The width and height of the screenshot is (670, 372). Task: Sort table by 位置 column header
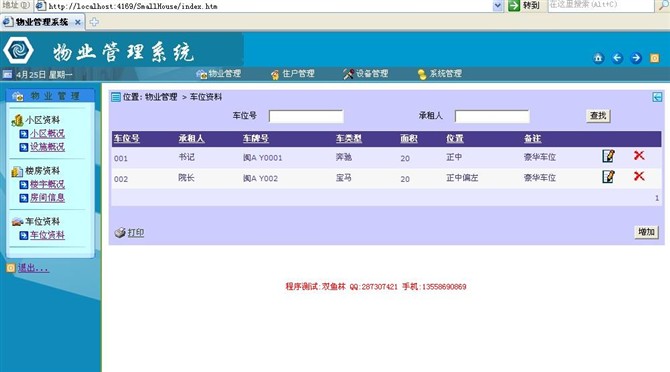pos(455,138)
